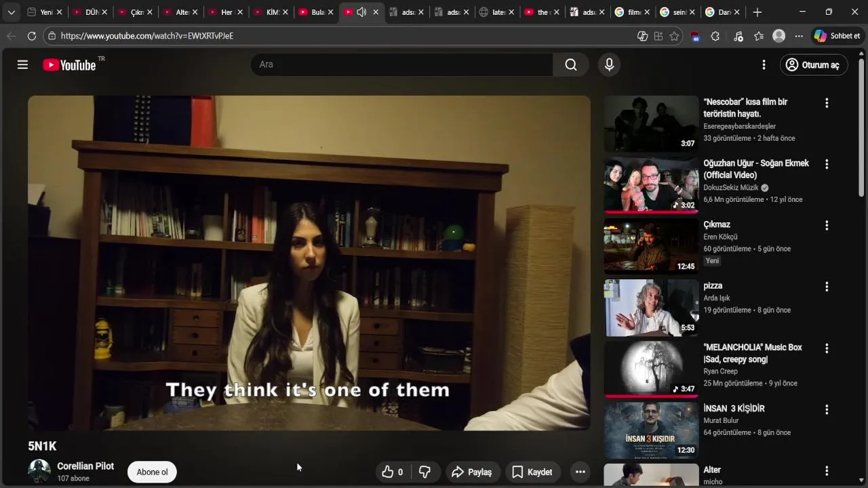The width and height of the screenshot is (868, 488).
Task: Like the 5N1K video
Action: [393, 472]
